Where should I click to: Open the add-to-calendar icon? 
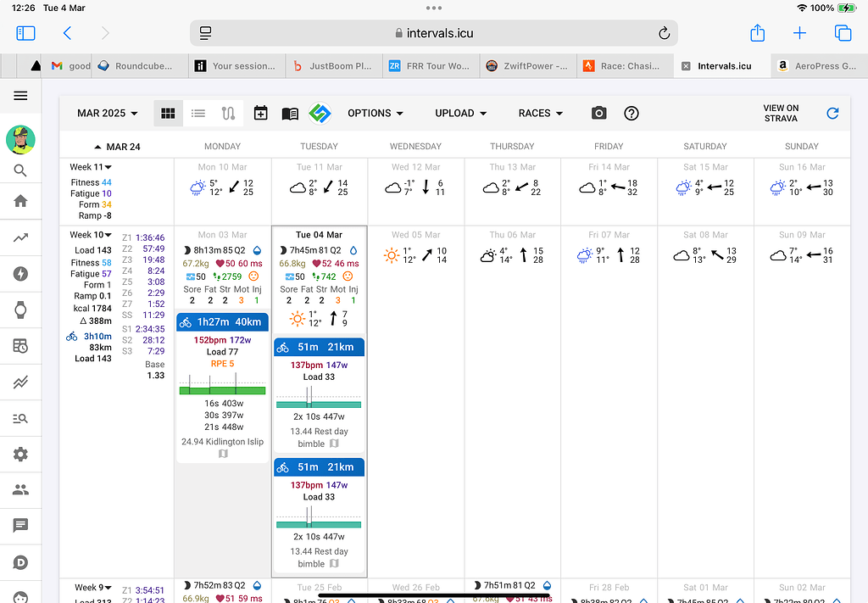click(x=260, y=113)
